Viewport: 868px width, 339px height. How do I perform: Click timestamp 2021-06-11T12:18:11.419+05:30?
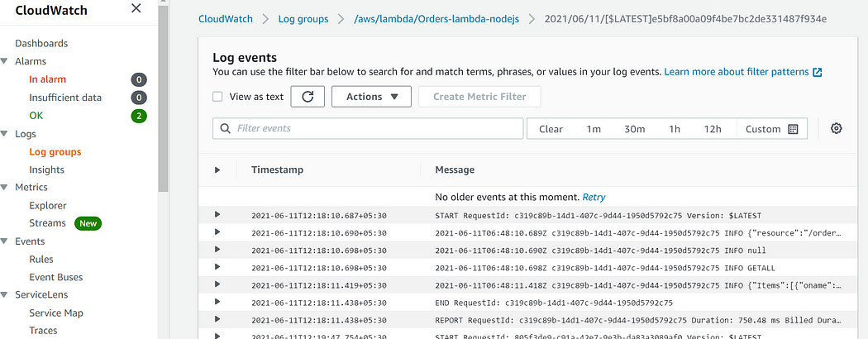(x=319, y=284)
